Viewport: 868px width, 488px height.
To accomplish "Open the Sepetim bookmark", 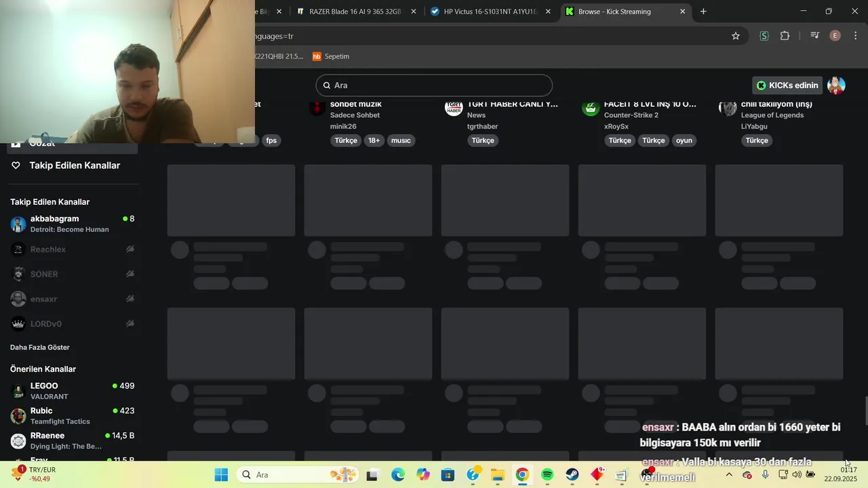I will click(x=331, y=56).
